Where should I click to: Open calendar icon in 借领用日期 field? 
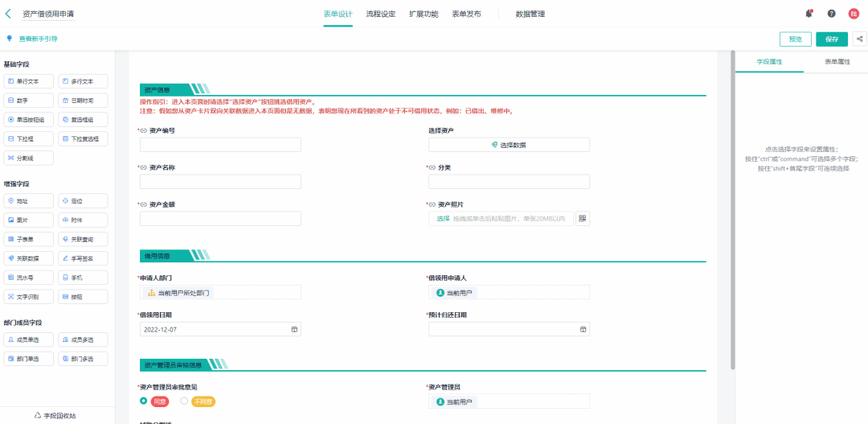[294, 329]
